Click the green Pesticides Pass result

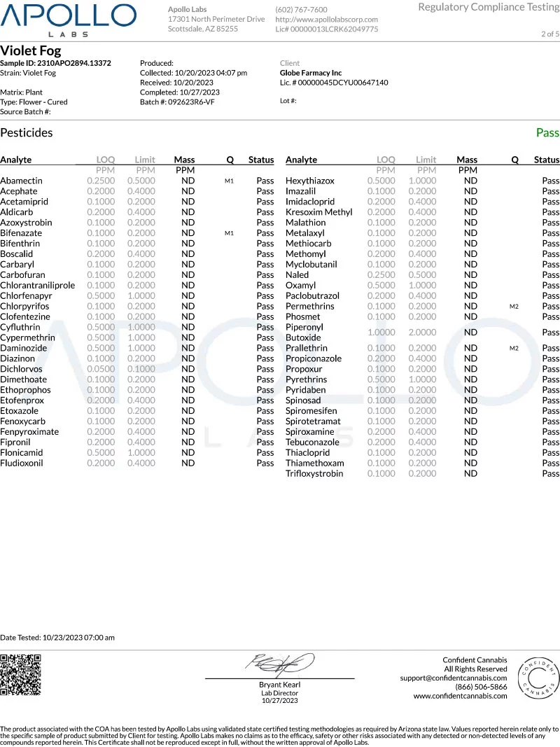click(x=547, y=133)
